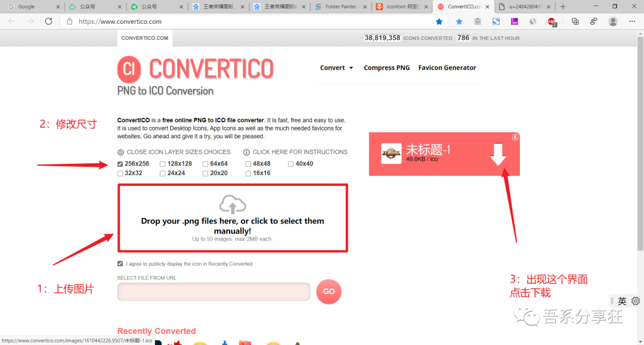Go back with the browser back arrow
The image size is (644, 345).
11,21
